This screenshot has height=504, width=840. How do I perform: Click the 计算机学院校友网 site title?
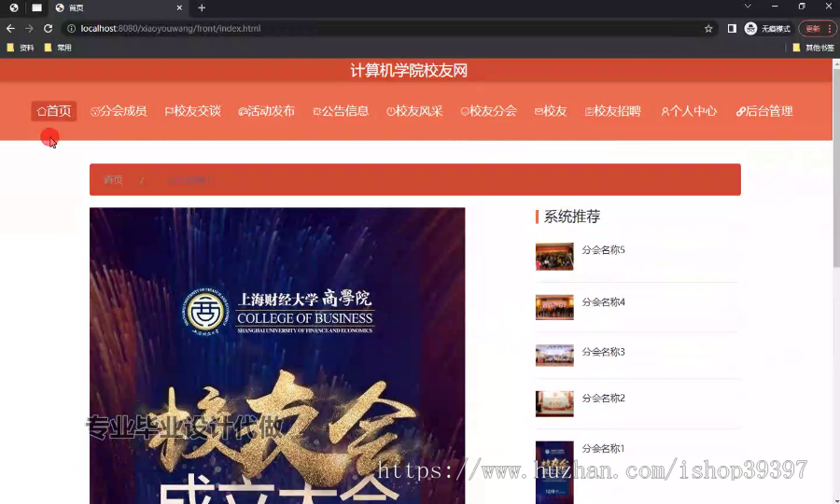click(409, 70)
